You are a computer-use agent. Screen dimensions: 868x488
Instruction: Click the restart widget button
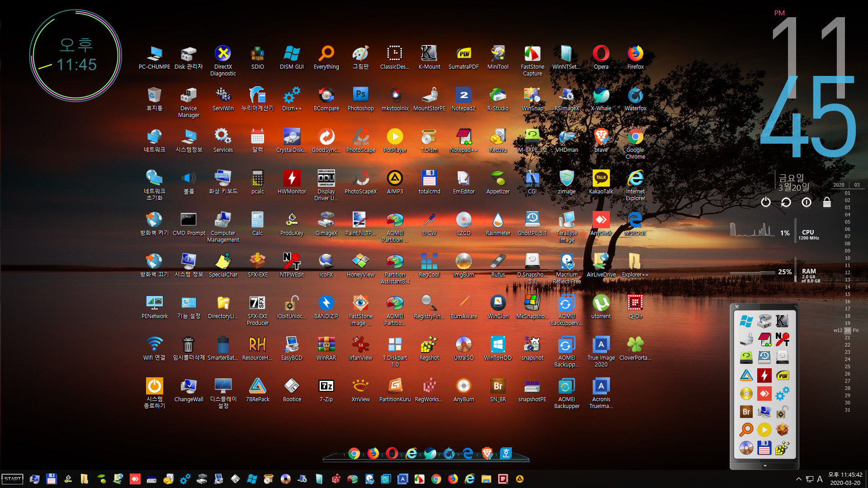pyautogui.click(x=786, y=202)
